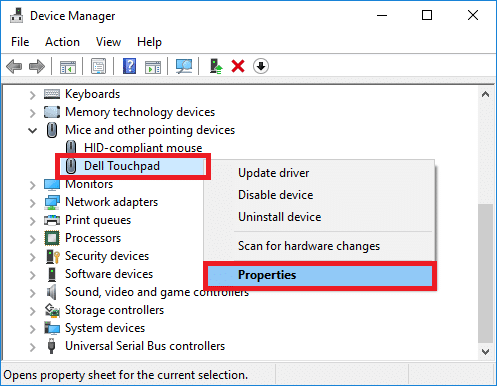Image resolution: width=497 pixels, height=386 pixels.
Task: Open the Help question mark icon
Action: 129,66
